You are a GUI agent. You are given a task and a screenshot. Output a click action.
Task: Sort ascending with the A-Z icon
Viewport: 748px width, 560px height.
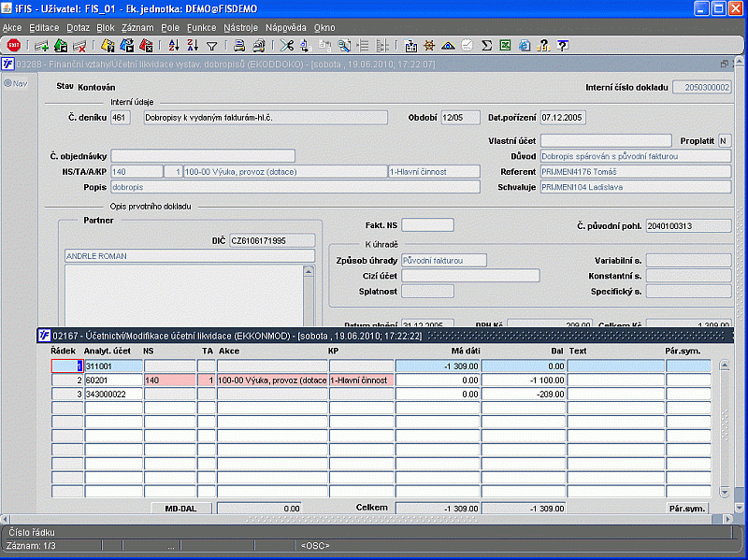(x=173, y=45)
